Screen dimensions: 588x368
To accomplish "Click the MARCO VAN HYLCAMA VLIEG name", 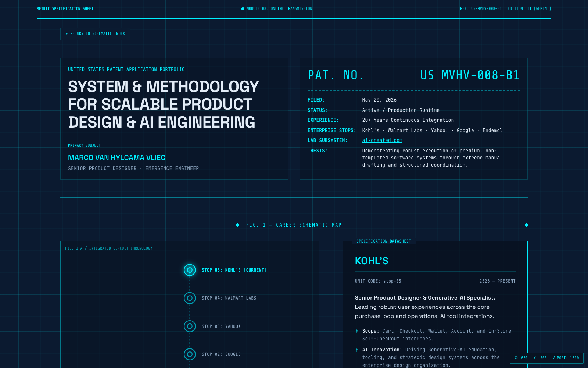I will [x=117, y=158].
